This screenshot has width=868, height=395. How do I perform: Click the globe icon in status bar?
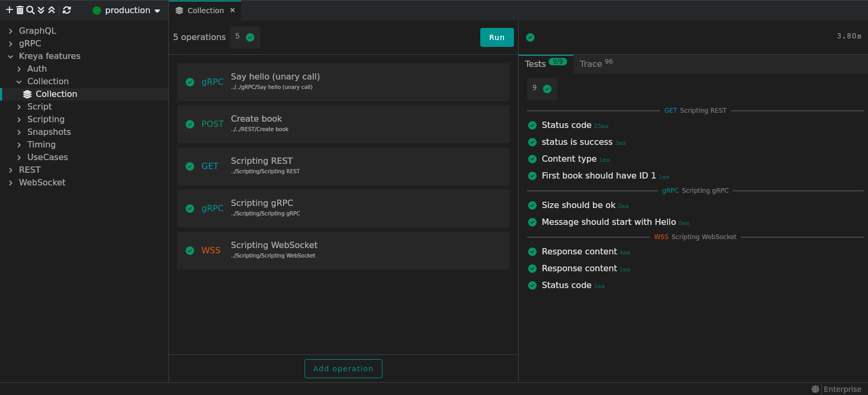tap(815, 389)
